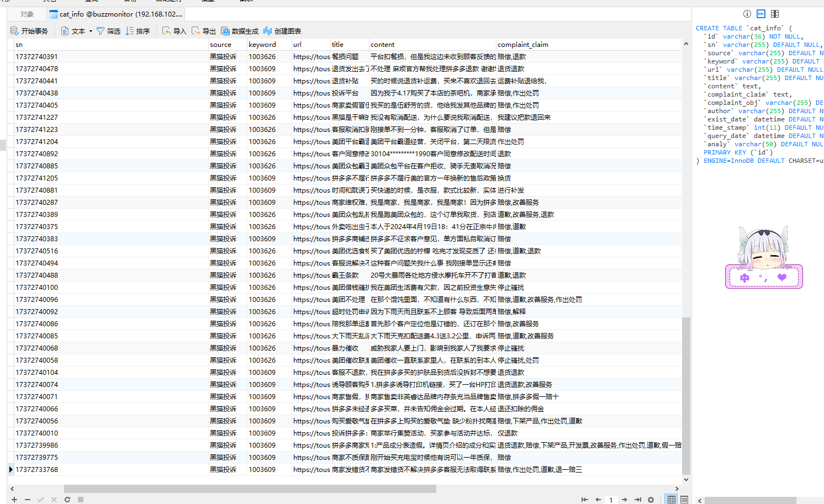Viewport: 824px width, 504px height.
Task: Open the 筛选 filter tool
Action: click(108, 31)
